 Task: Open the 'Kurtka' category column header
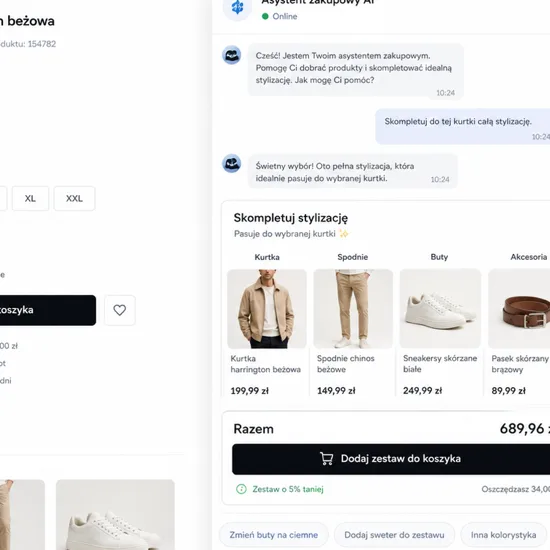[267, 257]
